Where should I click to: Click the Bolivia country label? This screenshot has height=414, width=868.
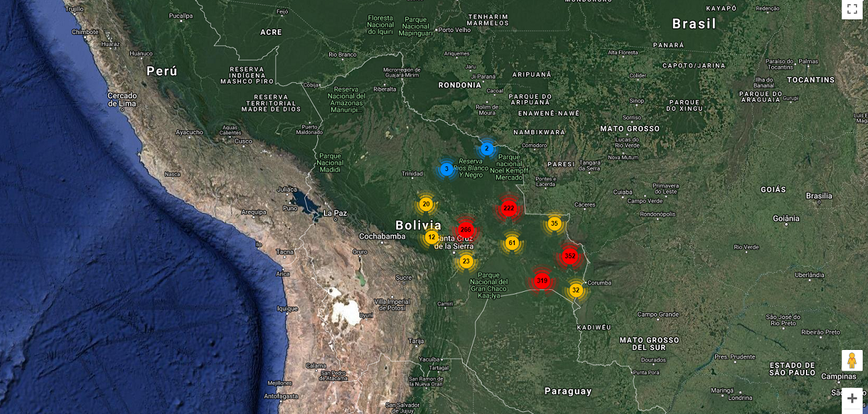[418, 225]
